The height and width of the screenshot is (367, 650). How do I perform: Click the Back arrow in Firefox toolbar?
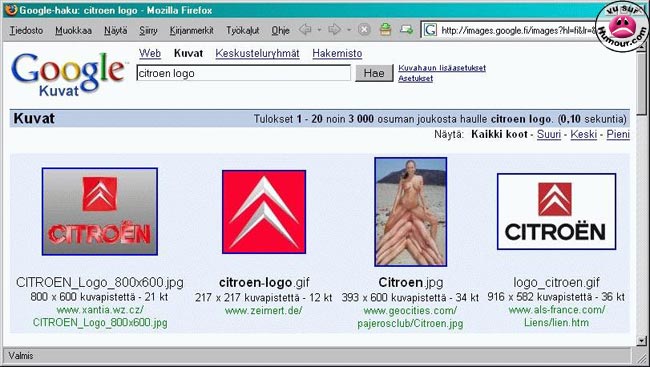pyautogui.click(x=305, y=30)
